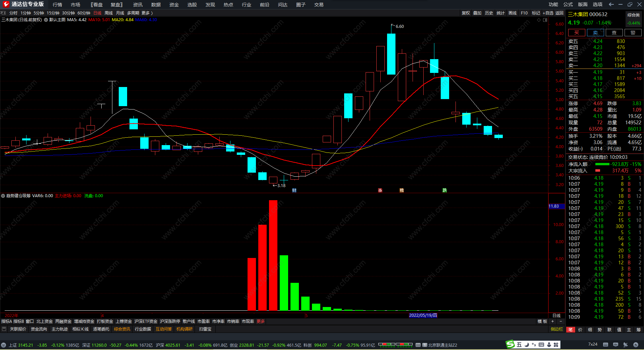The height and width of the screenshot is (350, 644).
Task: Click the 财 event marker below the chart
Action: click(294, 190)
